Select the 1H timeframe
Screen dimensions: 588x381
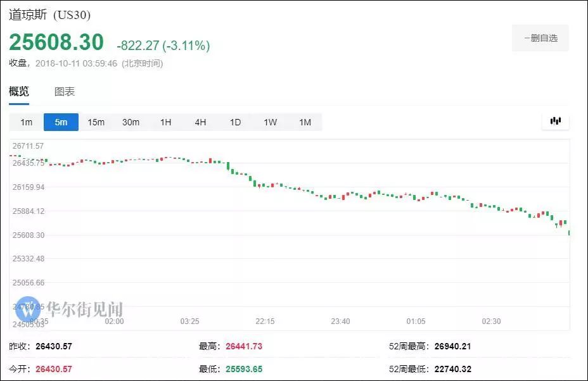[x=165, y=122]
